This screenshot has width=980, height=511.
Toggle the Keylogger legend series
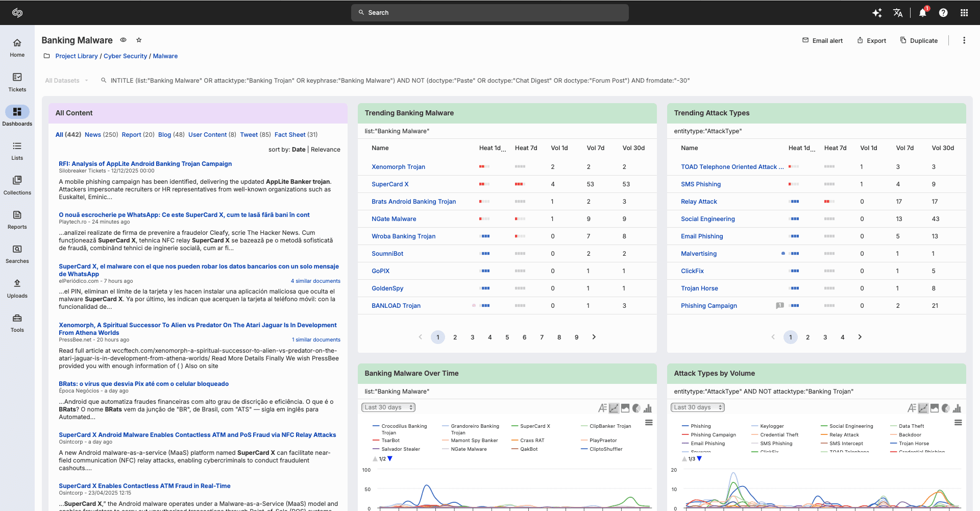coord(768,426)
